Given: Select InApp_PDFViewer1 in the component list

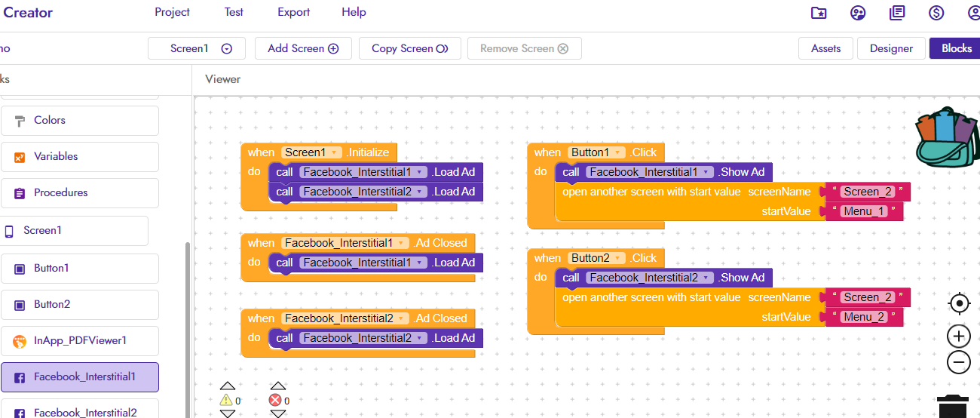Looking at the screenshot, I should click(79, 340).
